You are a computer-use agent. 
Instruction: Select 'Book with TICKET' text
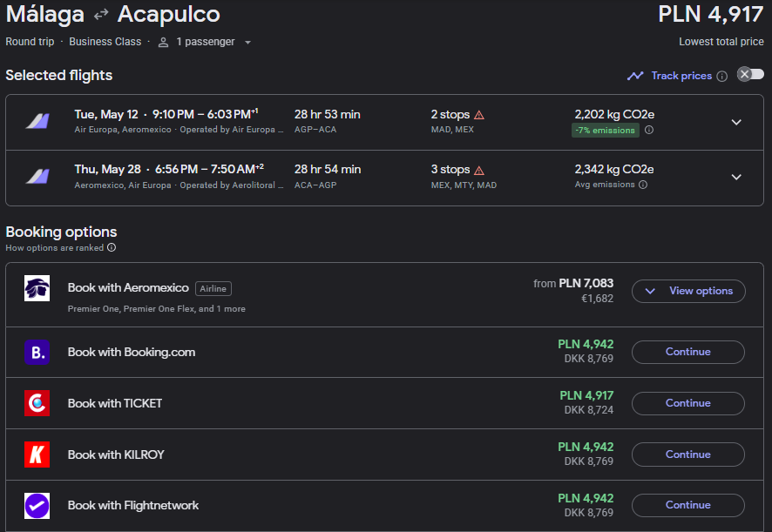pyautogui.click(x=115, y=403)
